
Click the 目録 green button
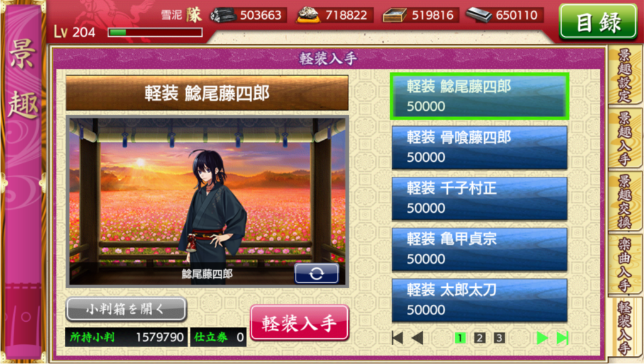click(x=599, y=22)
